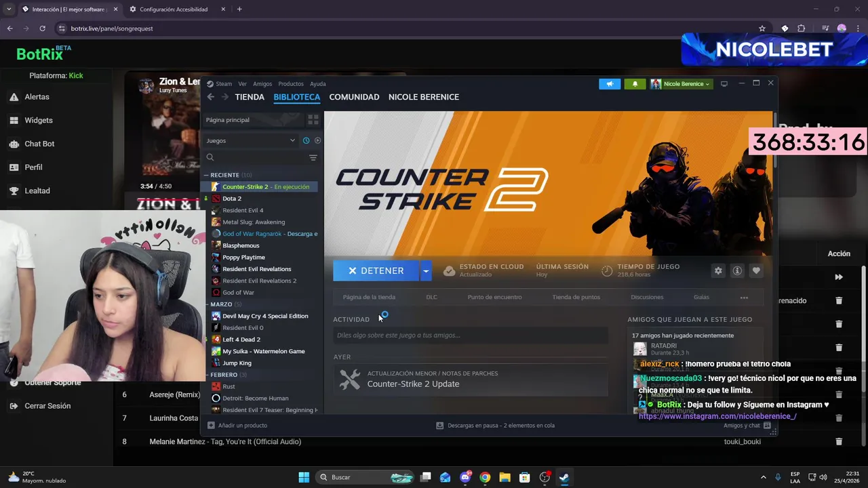
Task: Open Windows Start menu
Action: (x=304, y=477)
